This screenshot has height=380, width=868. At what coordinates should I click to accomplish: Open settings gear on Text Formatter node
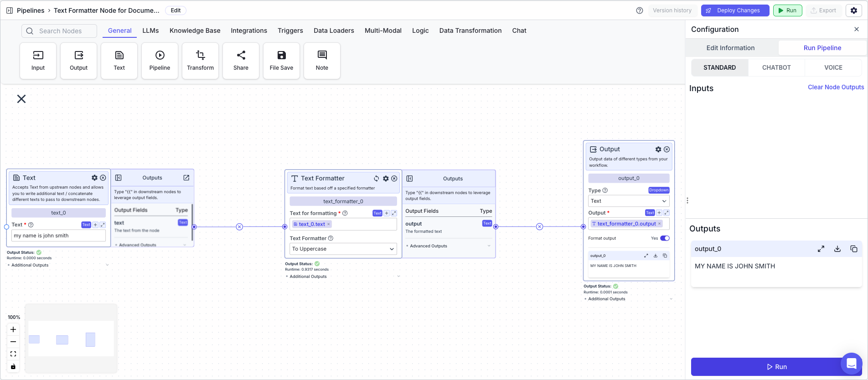click(x=386, y=179)
